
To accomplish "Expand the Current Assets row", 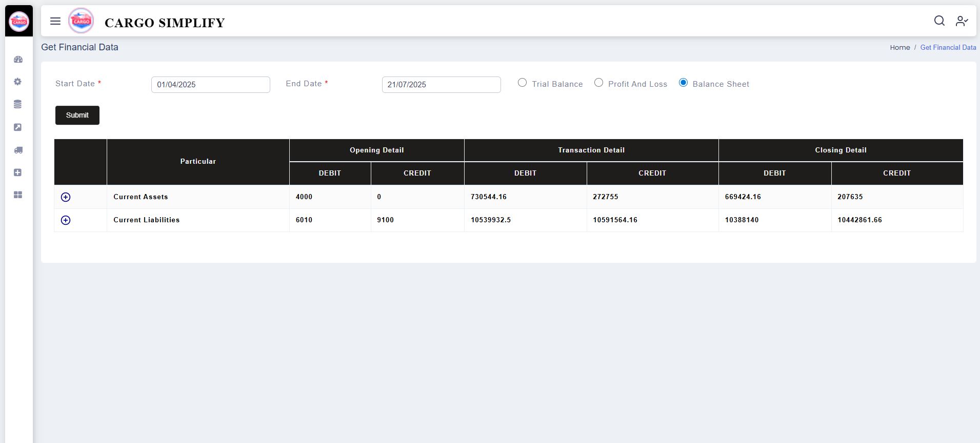I will click(66, 197).
